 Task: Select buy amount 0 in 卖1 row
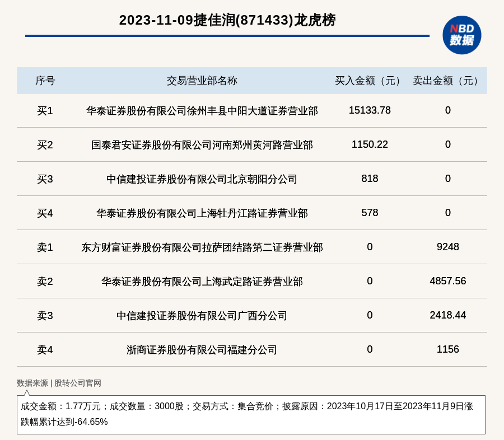tap(370, 247)
